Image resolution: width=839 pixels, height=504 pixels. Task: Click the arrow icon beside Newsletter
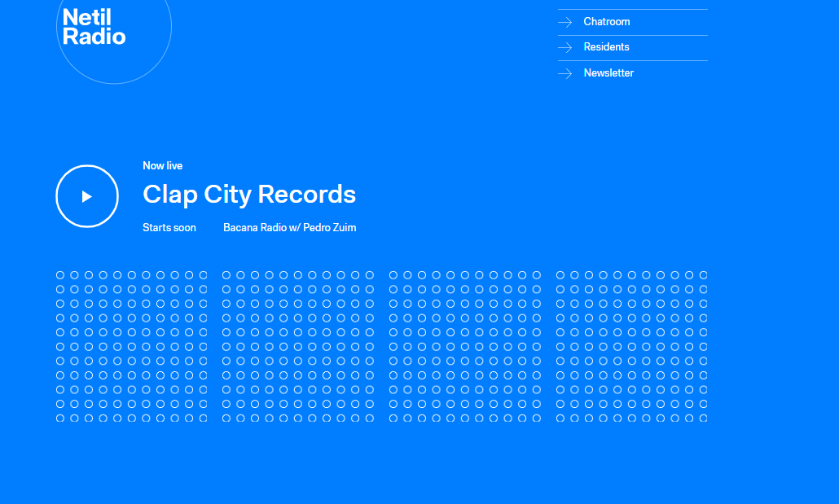[x=565, y=73]
